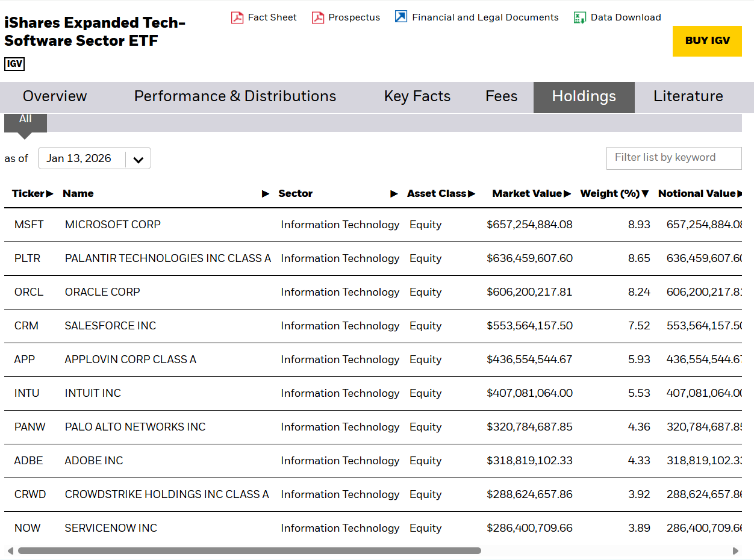Open the Literature tab
This screenshot has height=560, width=754.
688,96
